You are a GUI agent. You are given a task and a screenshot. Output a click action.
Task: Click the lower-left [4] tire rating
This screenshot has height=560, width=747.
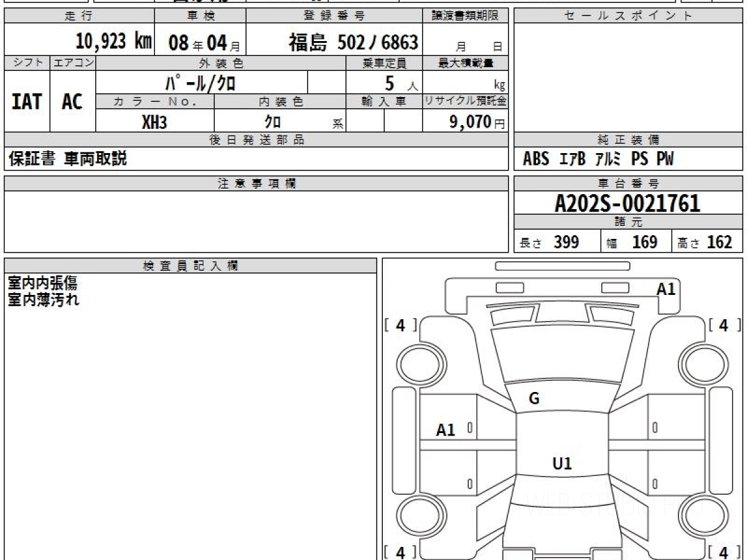pos(400,551)
